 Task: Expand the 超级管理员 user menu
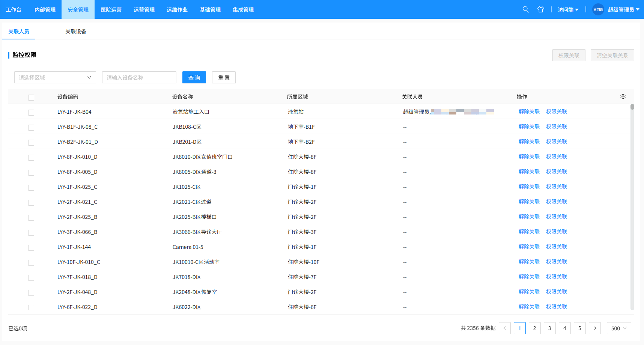pos(623,10)
